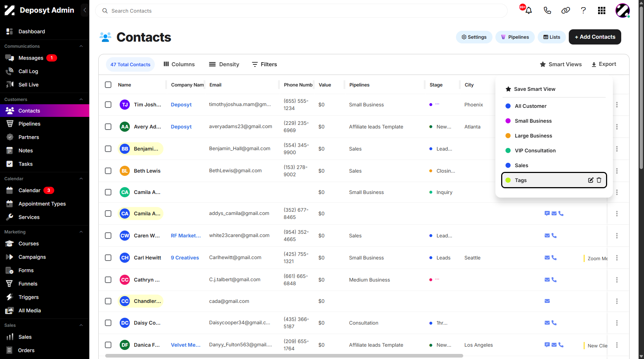The height and width of the screenshot is (359, 644).
Task: Open the notifications bell
Action: 528,10
